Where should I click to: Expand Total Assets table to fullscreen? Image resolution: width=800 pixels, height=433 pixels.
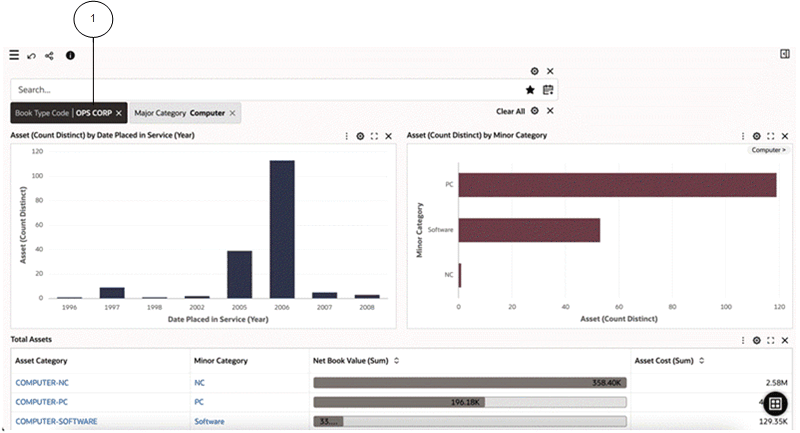[771, 340]
